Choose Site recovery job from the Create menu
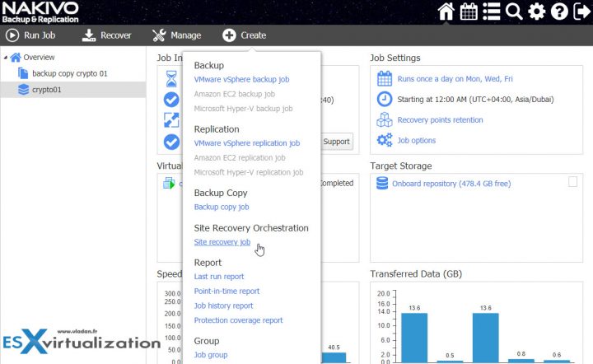The image size is (593, 364). pyautogui.click(x=222, y=242)
